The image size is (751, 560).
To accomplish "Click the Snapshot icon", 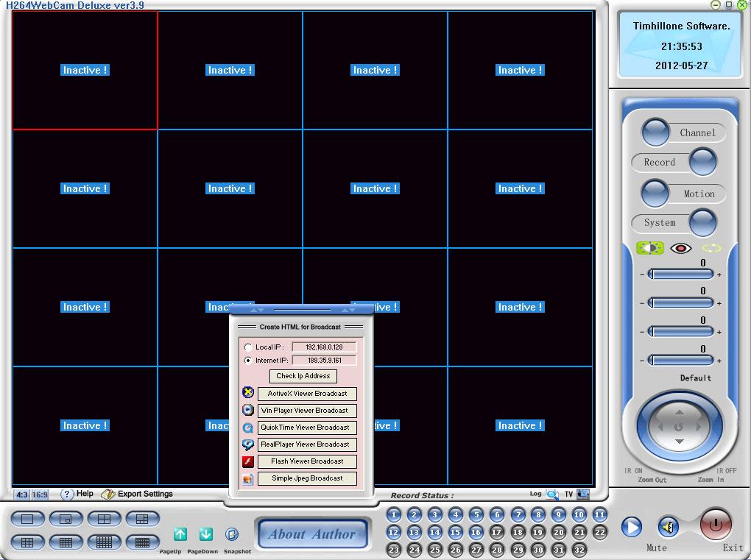I will pos(232,534).
